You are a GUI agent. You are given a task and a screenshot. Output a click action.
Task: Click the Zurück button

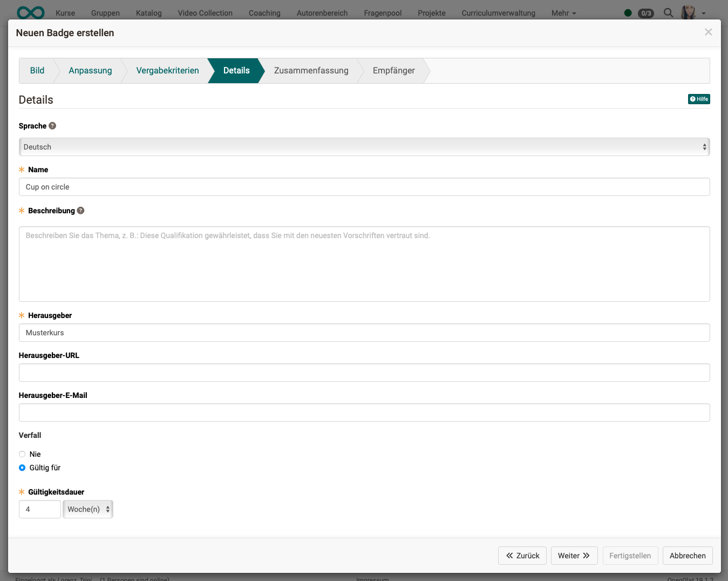pos(522,555)
